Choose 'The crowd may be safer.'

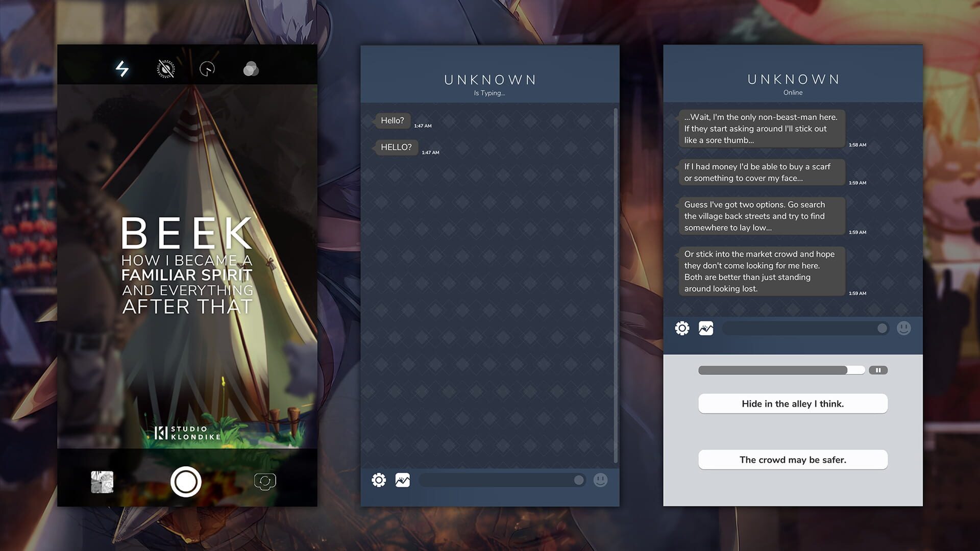click(793, 460)
